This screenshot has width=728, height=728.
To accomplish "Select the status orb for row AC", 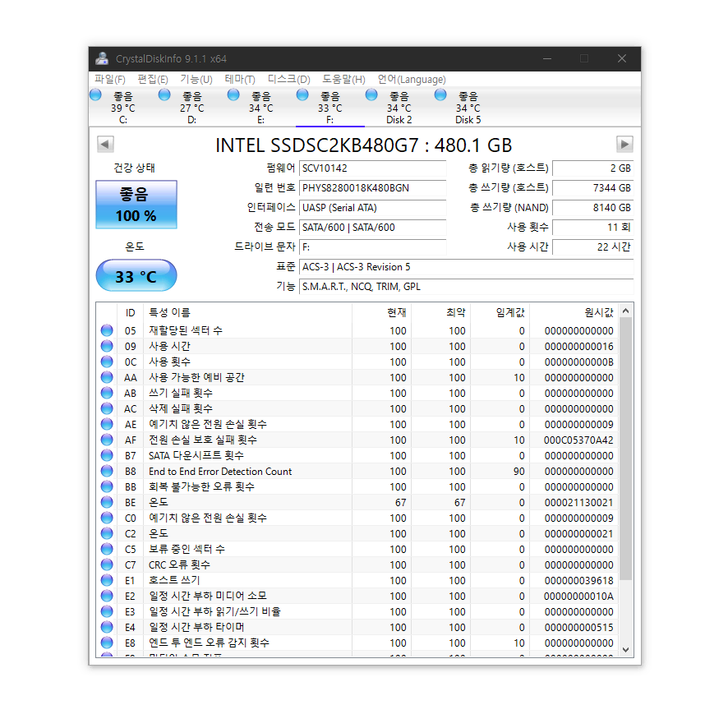I will pos(107,408).
